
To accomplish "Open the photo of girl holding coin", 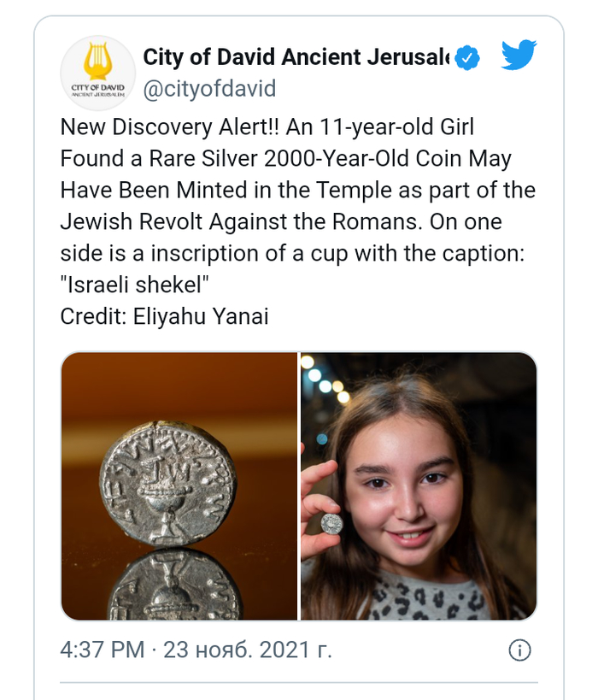I will (419, 486).
